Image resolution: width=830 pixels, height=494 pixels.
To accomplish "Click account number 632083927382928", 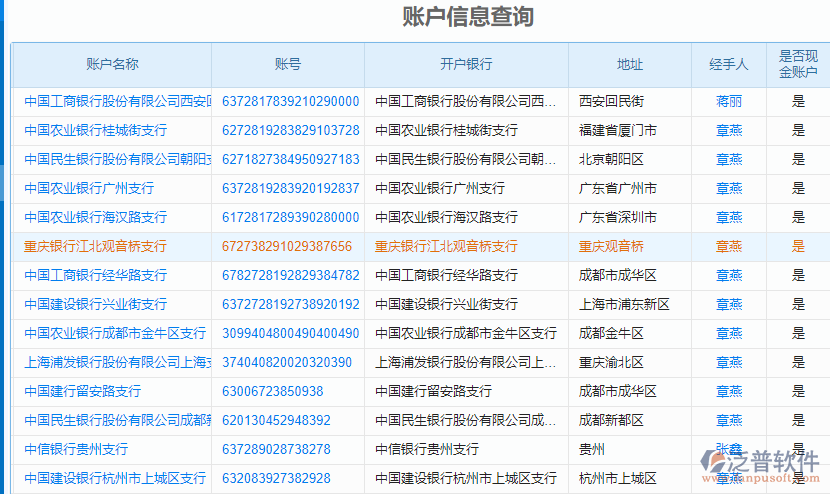I will [x=276, y=479].
